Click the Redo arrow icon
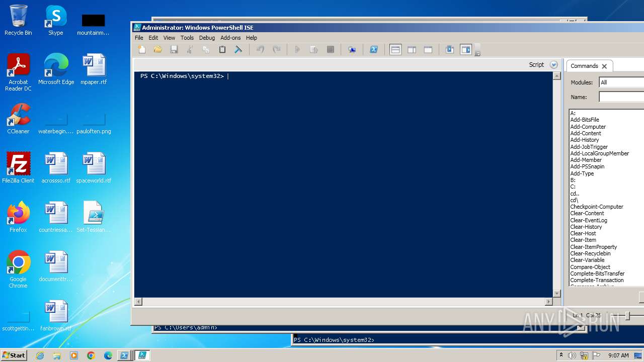The height and width of the screenshot is (362, 644). (x=276, y=49)
